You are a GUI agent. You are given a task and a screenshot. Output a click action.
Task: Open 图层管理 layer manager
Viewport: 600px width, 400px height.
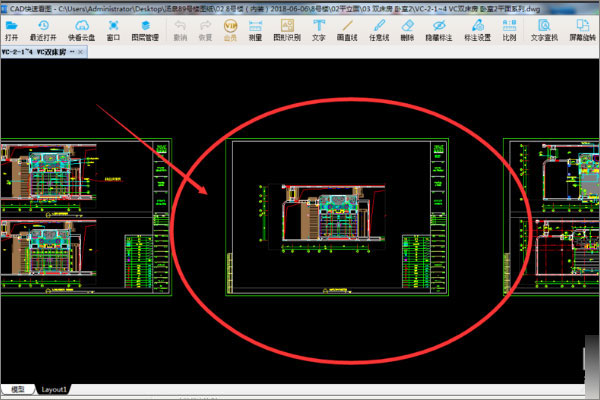coord(145,27)
